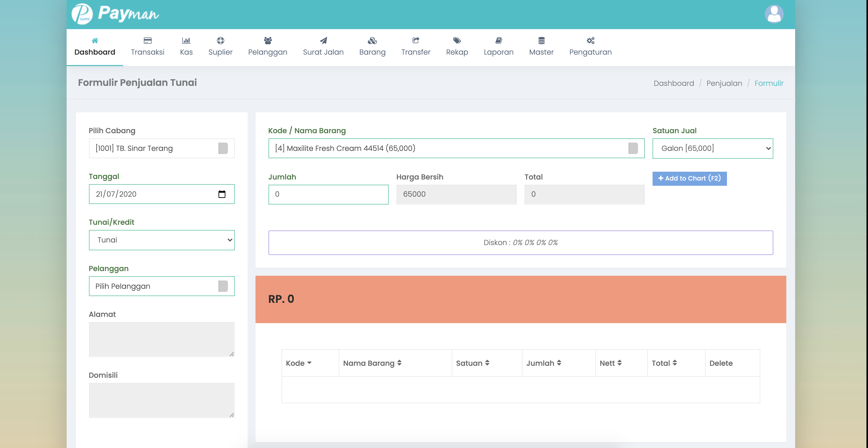The width and height of the screenshot is (868, 448).
Task: Click the Transaksi credit card icon
Action: pos(148,41)
